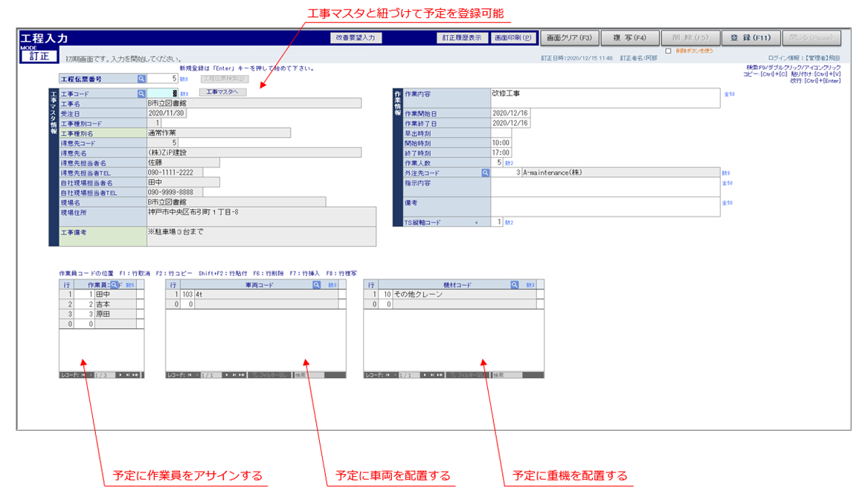Image resolution: width=868 pixels, height=497 pixels.
Task: Enable the 削除ボタンを使う checkbox
Action: pyautogui.click(x=668, y=51)
